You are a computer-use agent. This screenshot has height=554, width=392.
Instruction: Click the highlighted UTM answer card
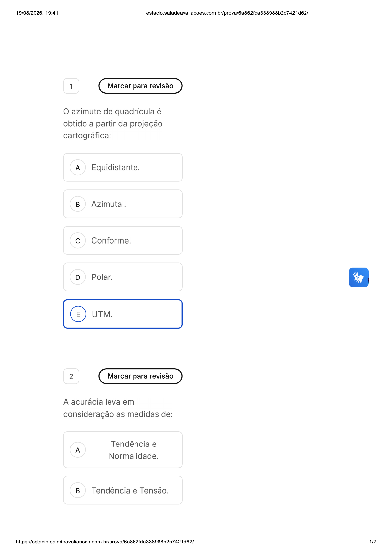pyautogui.click(x=123, y=314)
